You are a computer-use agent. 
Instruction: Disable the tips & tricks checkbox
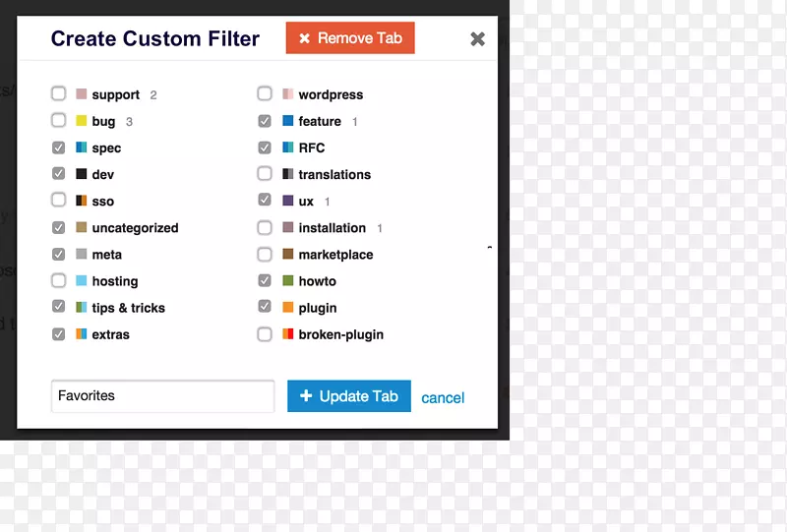click(x=59, y=306)
